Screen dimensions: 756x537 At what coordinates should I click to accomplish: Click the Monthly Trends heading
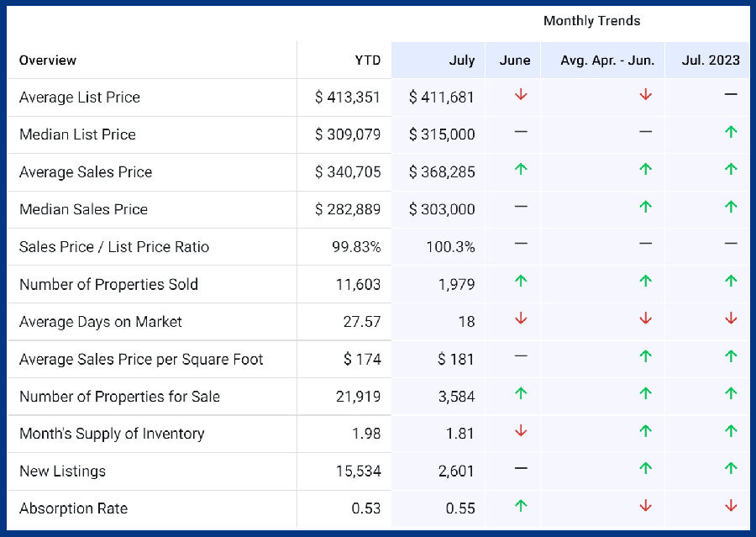coord(591,21)
